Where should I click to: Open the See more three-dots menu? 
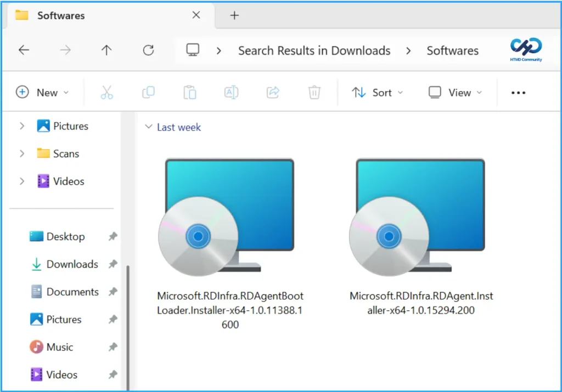[x=518, y=93]
